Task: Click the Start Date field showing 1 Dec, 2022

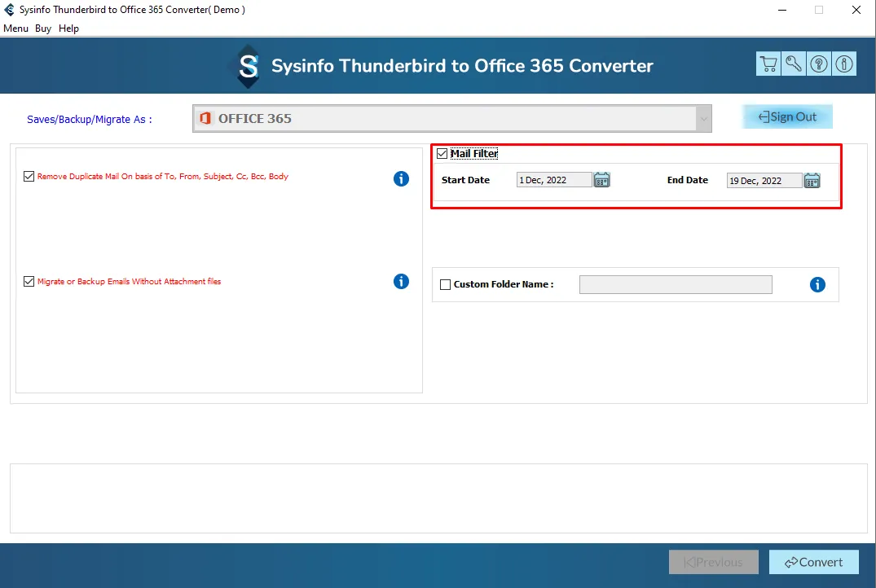Action: 553,180
